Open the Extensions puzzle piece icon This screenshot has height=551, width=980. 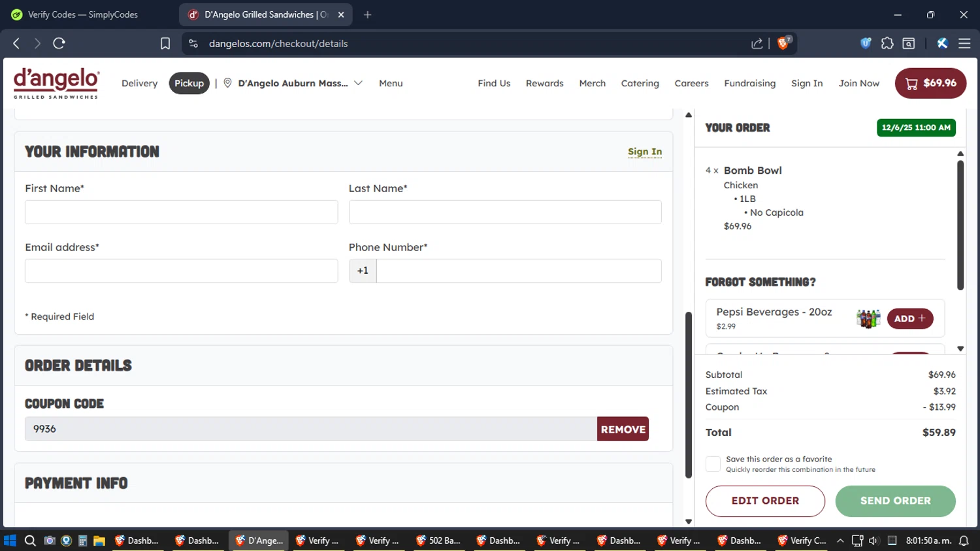click(x=887, y=43)
